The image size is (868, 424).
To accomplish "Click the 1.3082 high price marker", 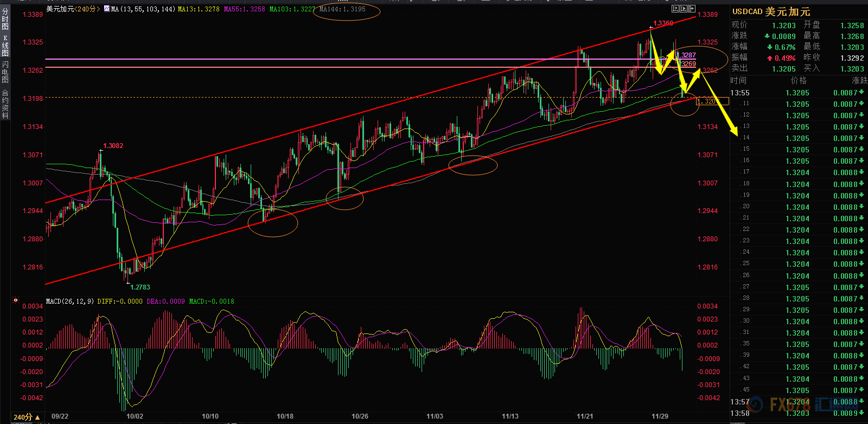I will pyautogui.click(x=113, y=146).
